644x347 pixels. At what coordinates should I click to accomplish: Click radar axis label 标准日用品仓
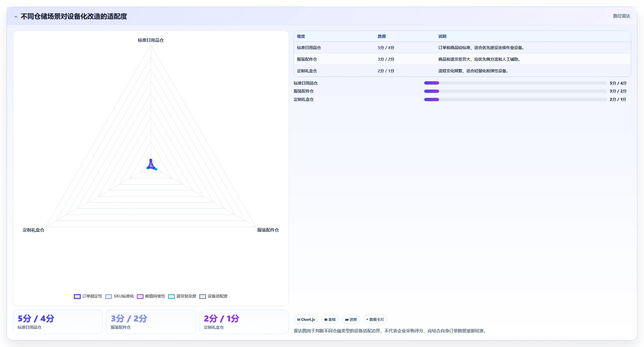coord(151,40)
